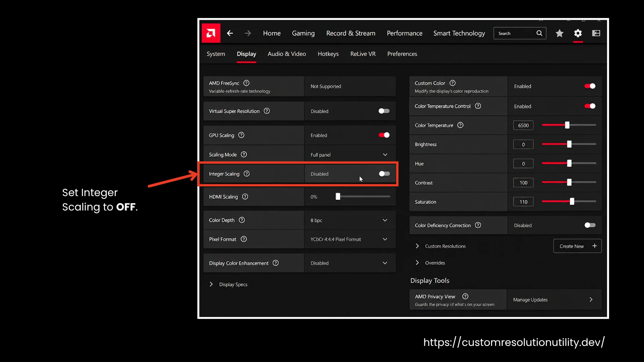Open help for HDMI Scaling
644x362 pixels.
[x=245, y=196]
